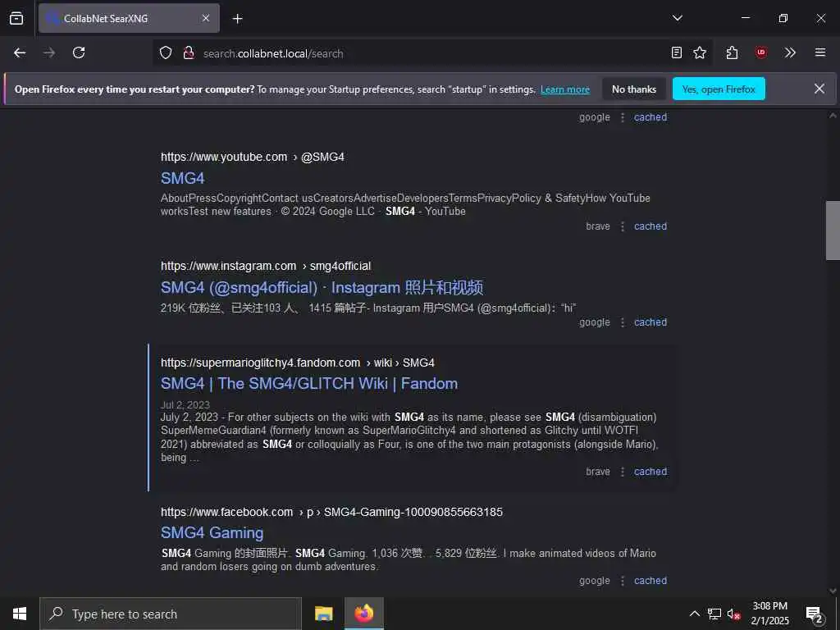Go forward with the forward arrow
The width and height of the screenshot is (840, 630).
pos(49,52)
